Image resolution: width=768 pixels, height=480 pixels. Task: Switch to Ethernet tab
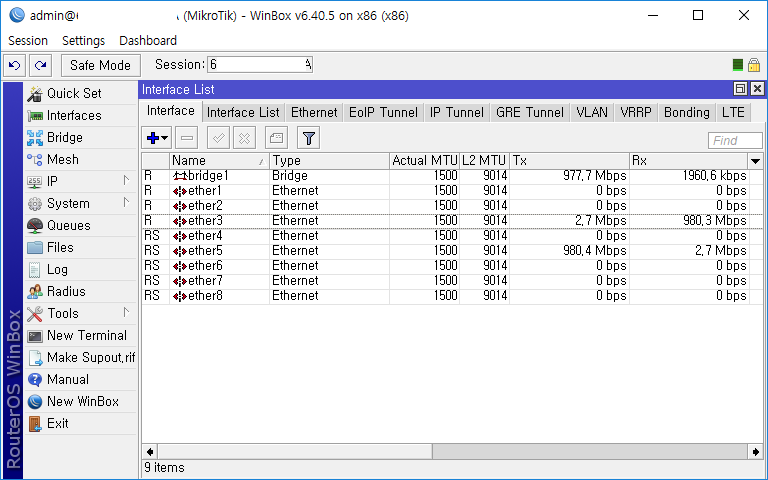(314, 113)
